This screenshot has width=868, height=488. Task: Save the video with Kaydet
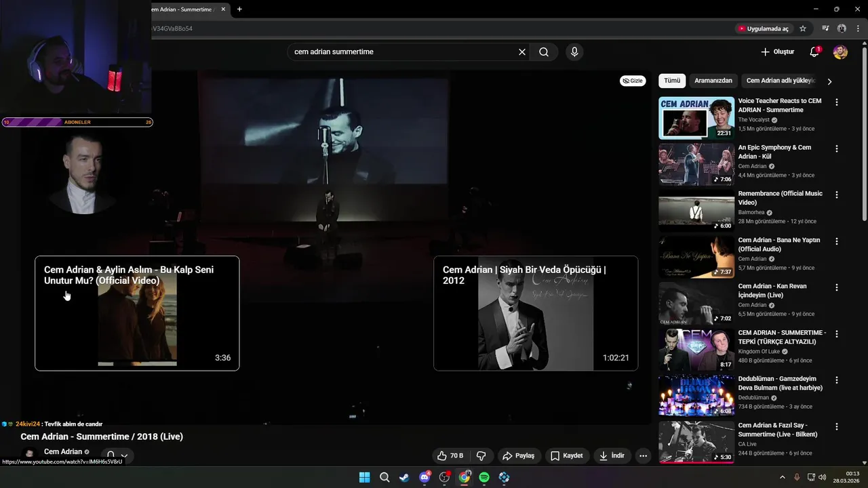(567, 456)
